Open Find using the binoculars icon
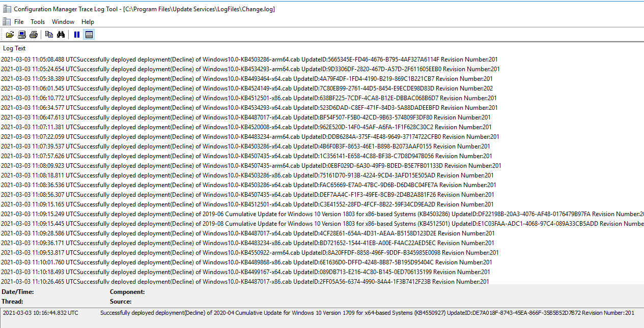The width and height of the screenshot is (644, 328). [x=61, y=34]
